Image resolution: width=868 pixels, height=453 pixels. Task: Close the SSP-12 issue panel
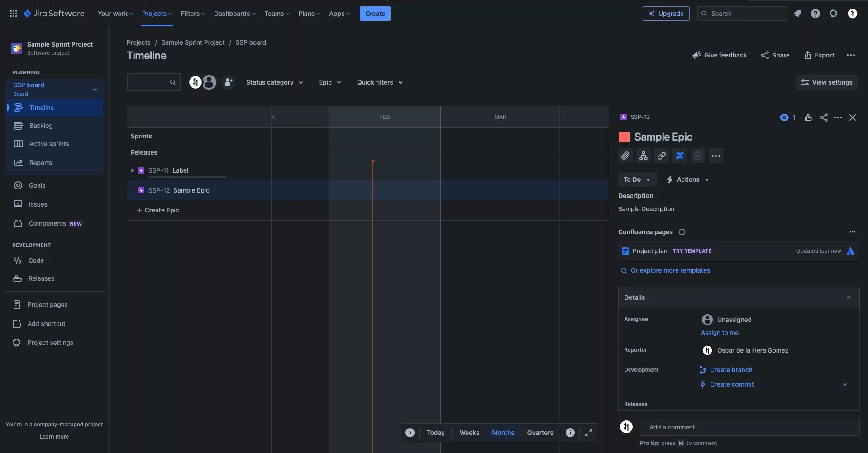853,118
